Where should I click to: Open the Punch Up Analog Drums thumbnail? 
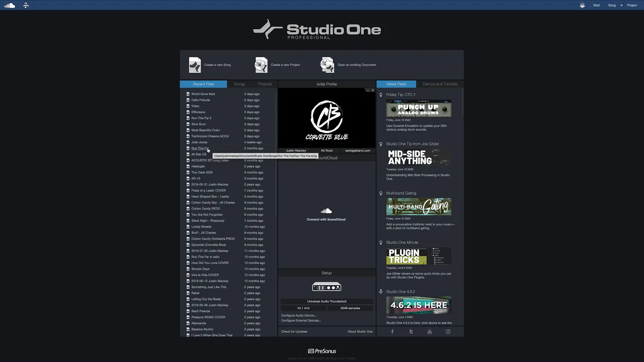pyautogui.click(x=419, y=109)
